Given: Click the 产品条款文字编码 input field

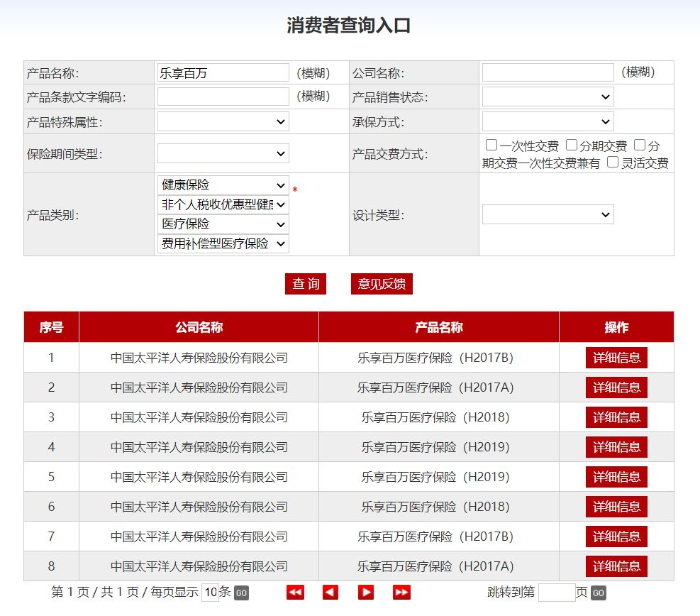Looking at the screenshot, I should (223, 97).
